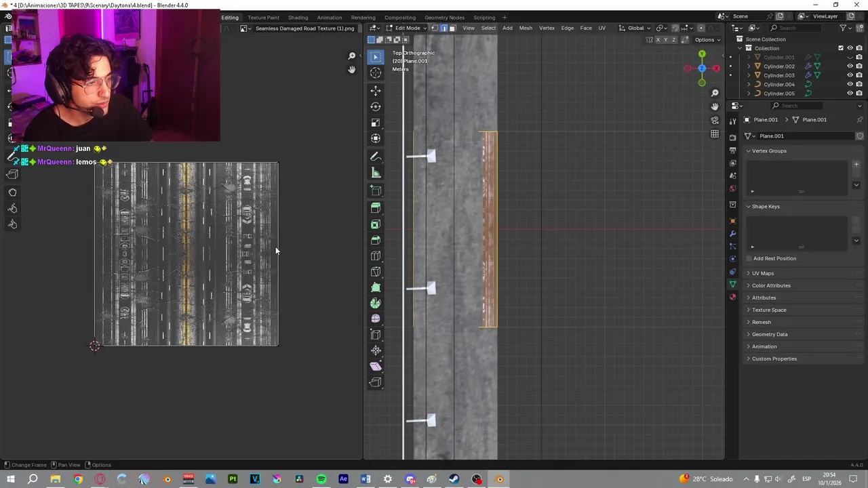Toggle orthographic/perspective grid view icon
Screen dimensions: 868x488
coord(715,134)
